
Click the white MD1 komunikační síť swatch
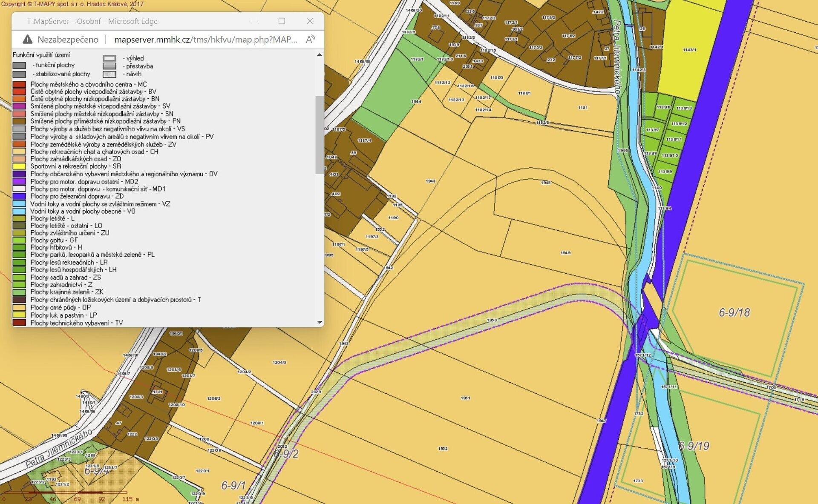pos(19,189)
